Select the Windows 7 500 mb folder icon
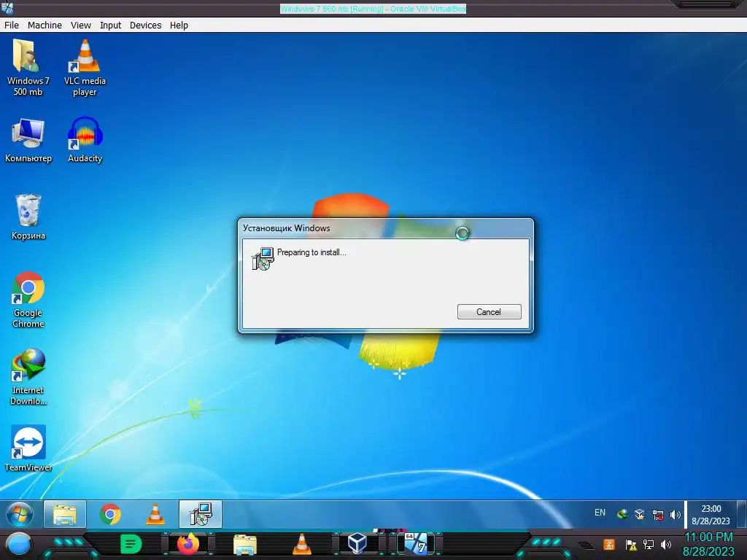747x560 pixels. tap(28, 68)
